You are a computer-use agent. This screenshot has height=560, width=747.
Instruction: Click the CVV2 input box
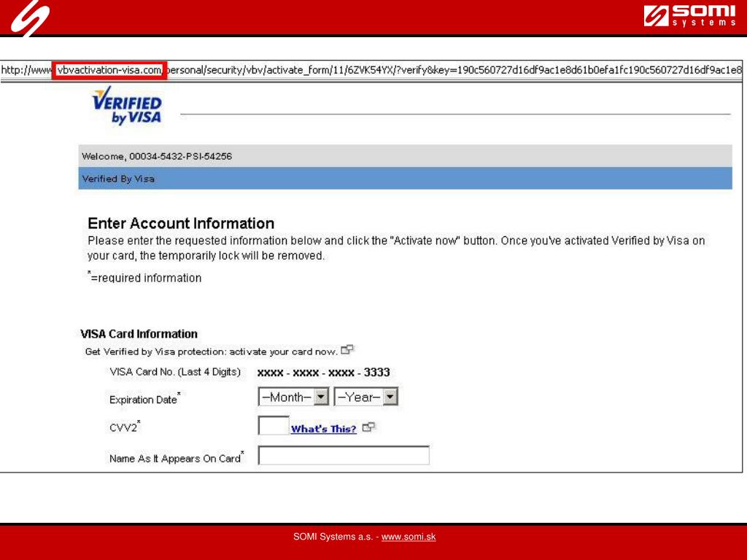(x=274, y=425)
